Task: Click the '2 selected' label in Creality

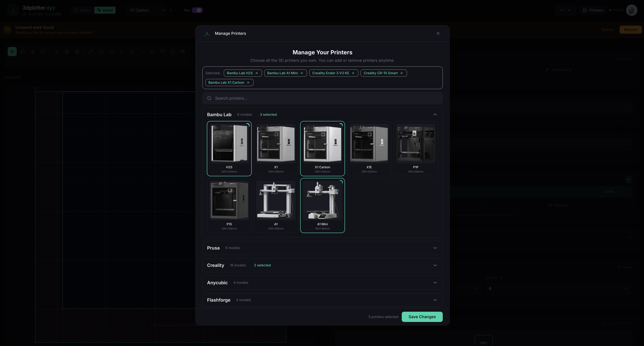Action: pyautogui.click(x=262, y=265)
